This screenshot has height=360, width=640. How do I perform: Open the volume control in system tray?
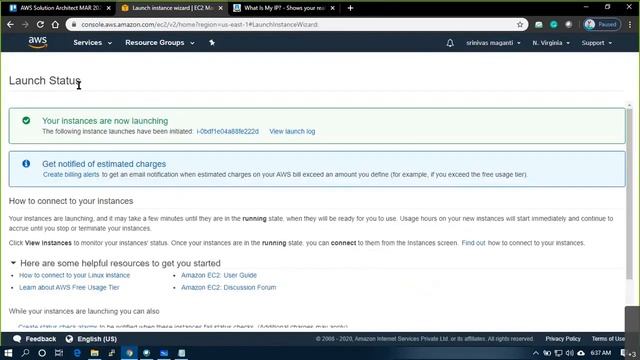[x=570, y=353]
